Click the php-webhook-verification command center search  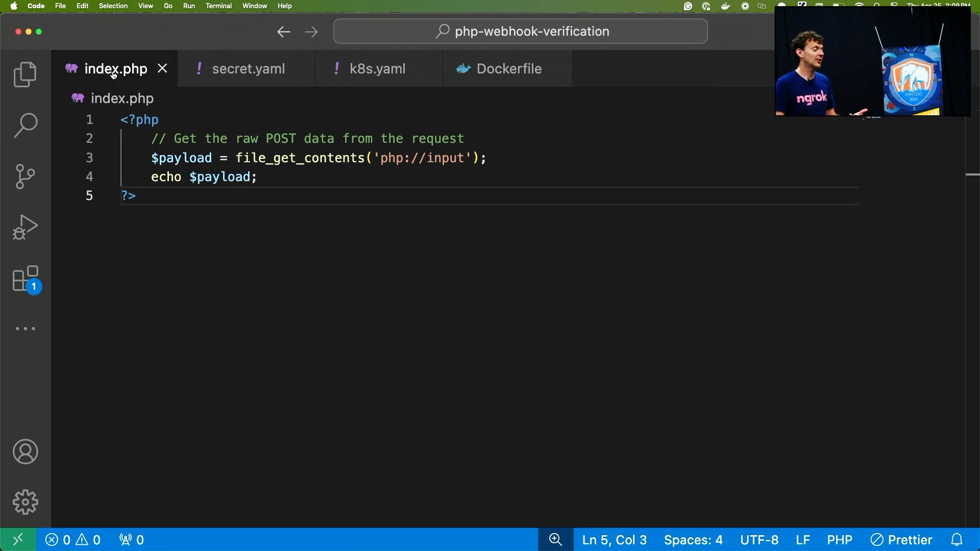tap(521, 32)
